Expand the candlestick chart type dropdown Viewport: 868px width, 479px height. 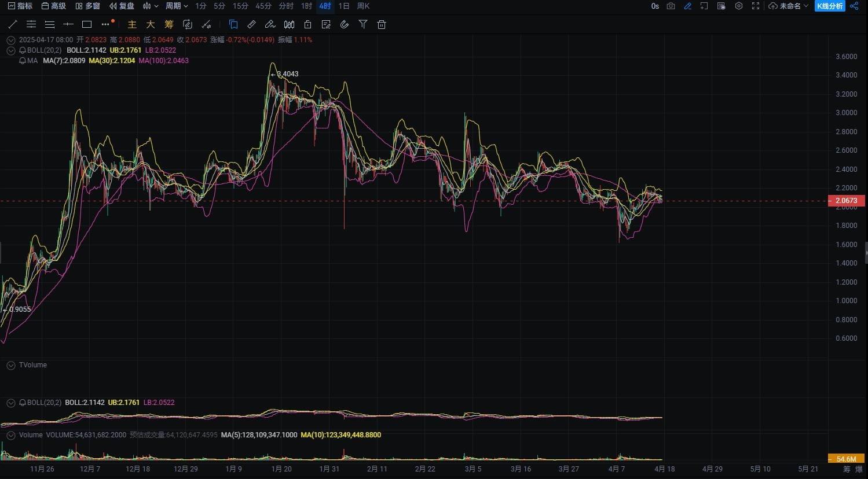tap(150, 6)
